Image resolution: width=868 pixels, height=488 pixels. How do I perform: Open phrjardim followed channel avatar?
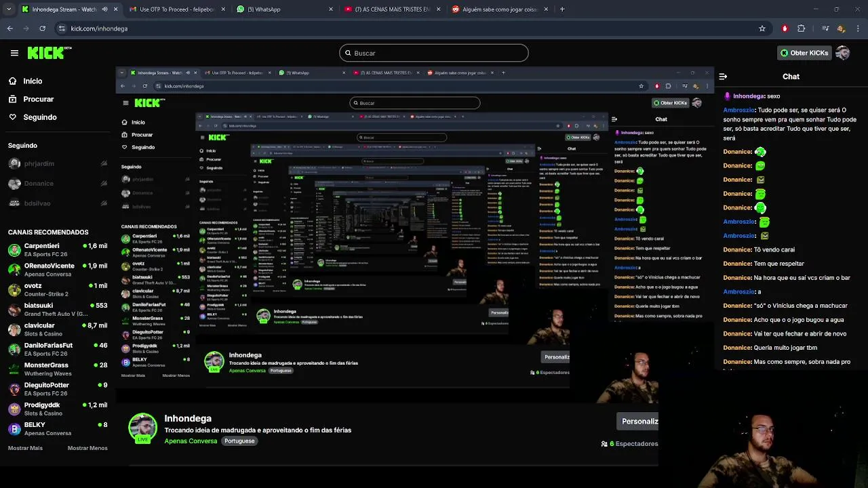[14, 163]
